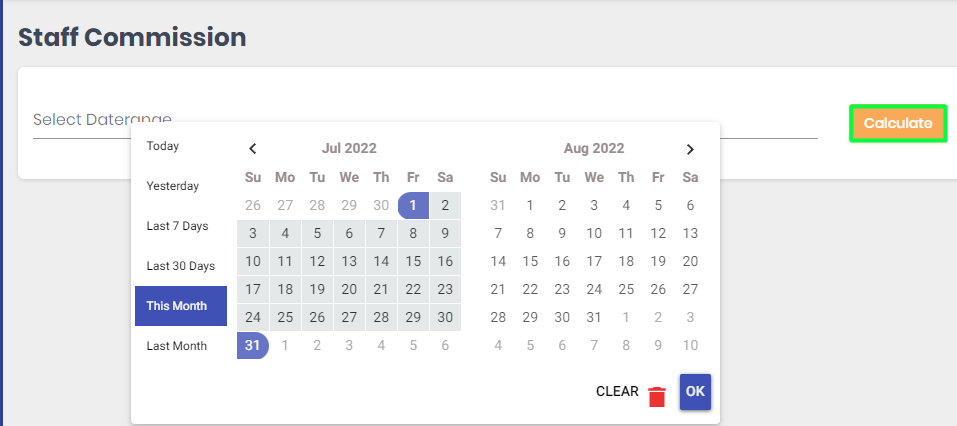Click the Jul 2022 month header
957x426 pixels.
coord(349,148)
